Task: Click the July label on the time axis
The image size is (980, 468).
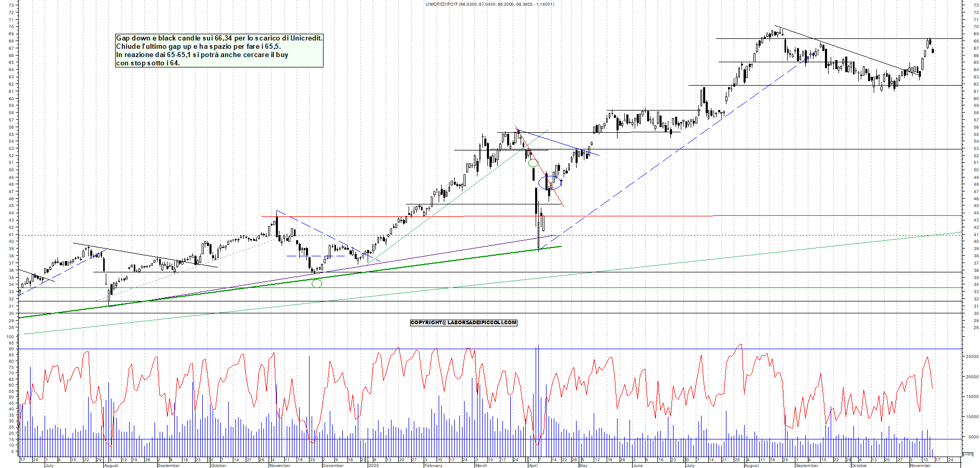Action: (50, 466)
